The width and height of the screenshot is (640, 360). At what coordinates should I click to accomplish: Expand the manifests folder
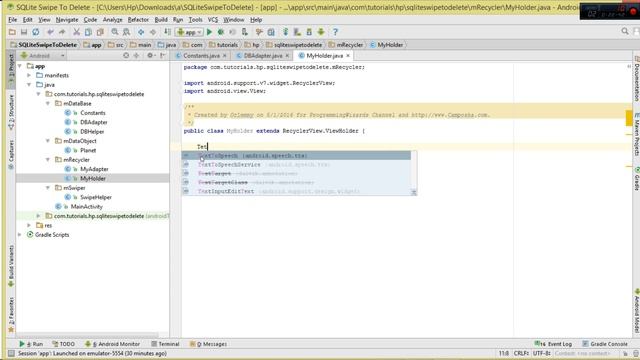point(29,76)
